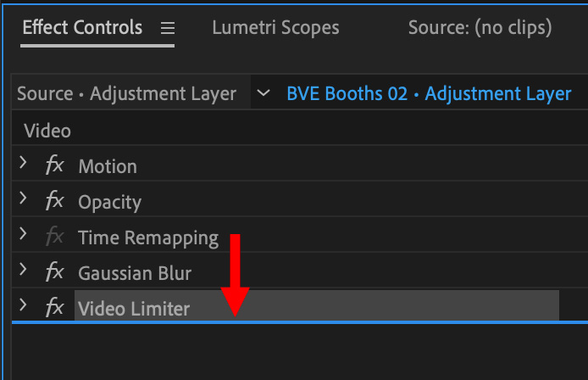Expand the Motion effect properties
588x380 pixels.
coord(23,163)
